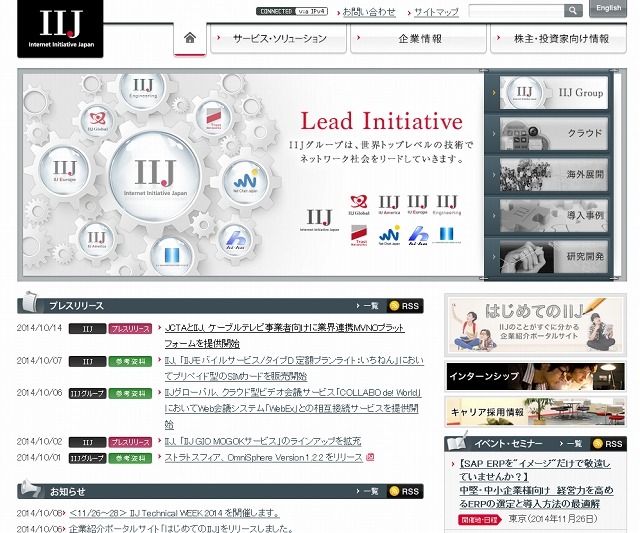Image resolution: width=640 pixels, height=533 pixels.
Task: Open the 株主・投資家向け情報 menu
Action: click(x=558, y=39)
